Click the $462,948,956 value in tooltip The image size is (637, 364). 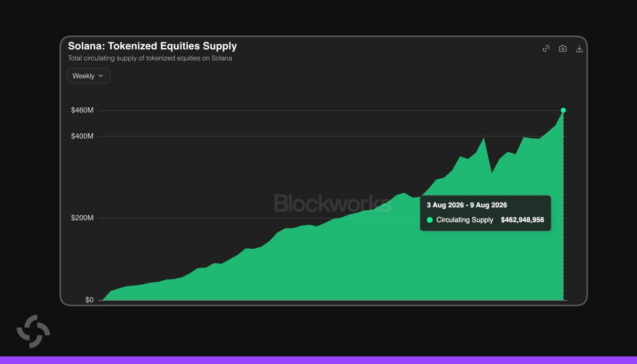[522, 220]
